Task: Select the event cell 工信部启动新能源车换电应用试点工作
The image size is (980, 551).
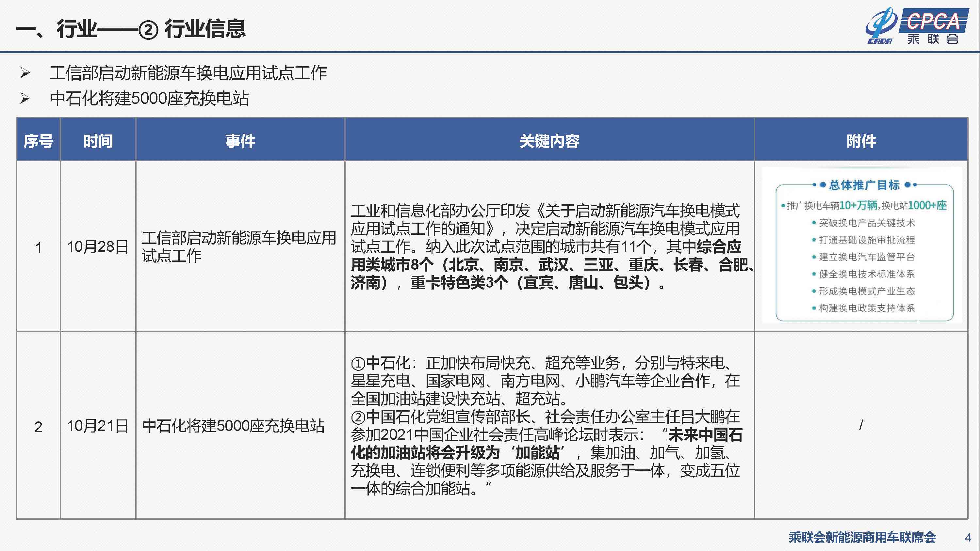Action: coord(240,246)
